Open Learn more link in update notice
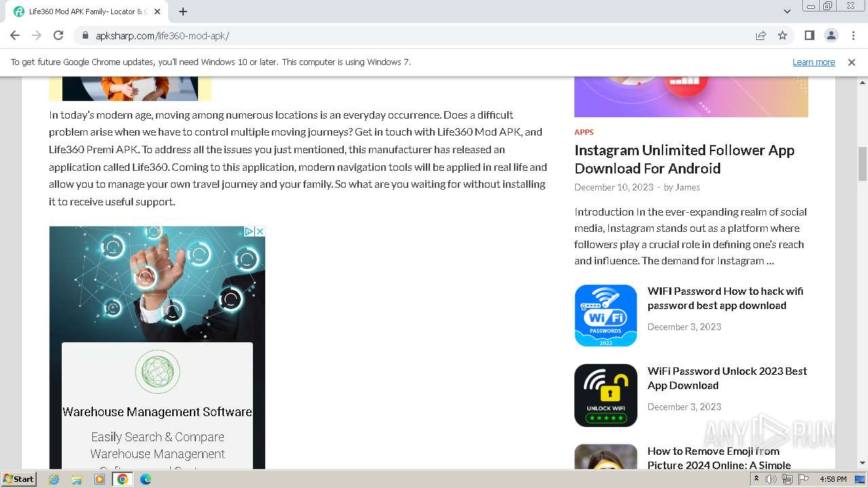Viewport: 868px width, 488px height. coord(814,62)
